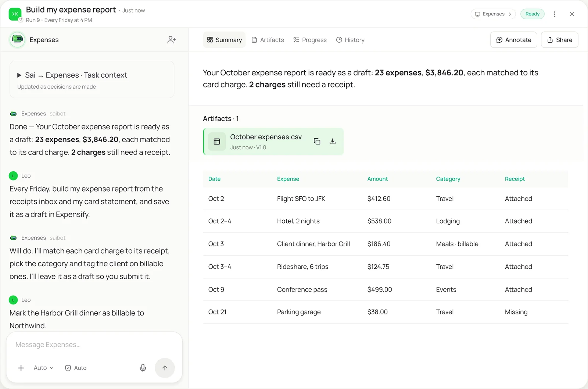Click the Missing receipt status for Parking garage
The image size is (588, 389).
coord(516,312)
